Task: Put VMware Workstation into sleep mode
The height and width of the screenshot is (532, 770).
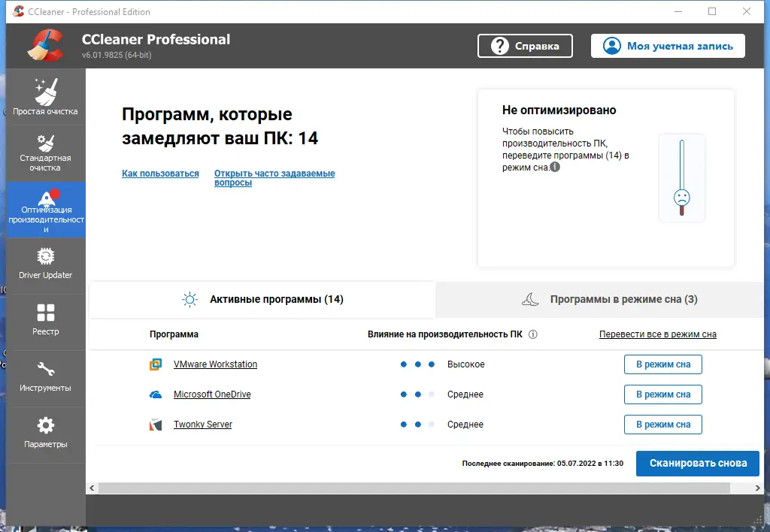Action: pyautogui.click(x=662, y=364)
